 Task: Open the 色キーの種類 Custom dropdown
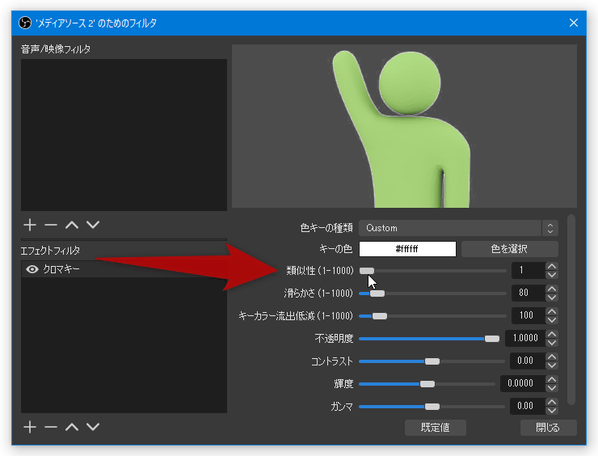458,228
